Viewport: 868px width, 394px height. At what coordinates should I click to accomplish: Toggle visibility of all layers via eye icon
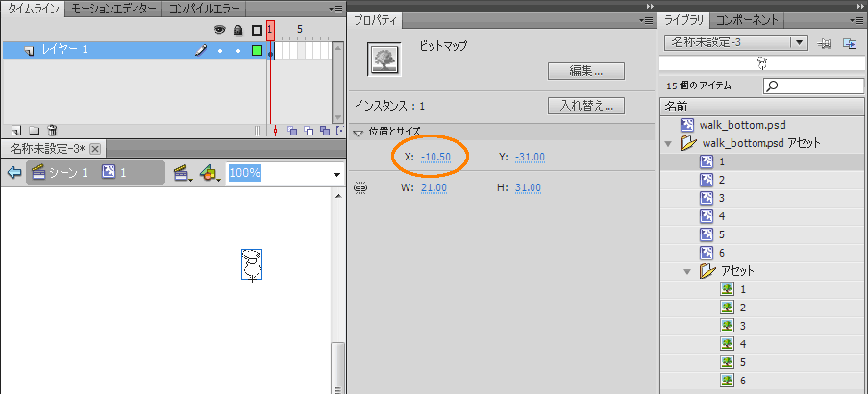[x=218, y=30]
